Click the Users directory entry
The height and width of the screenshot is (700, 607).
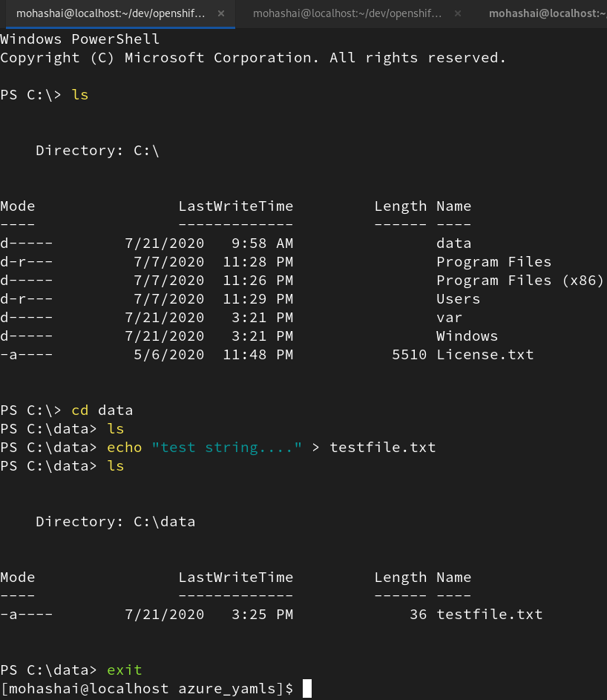(458, 298)
